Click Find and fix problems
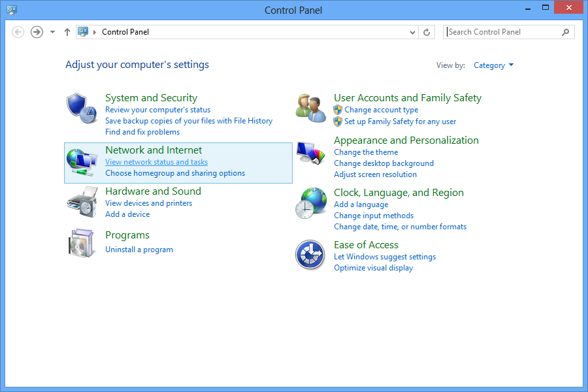 pos(142,132)
